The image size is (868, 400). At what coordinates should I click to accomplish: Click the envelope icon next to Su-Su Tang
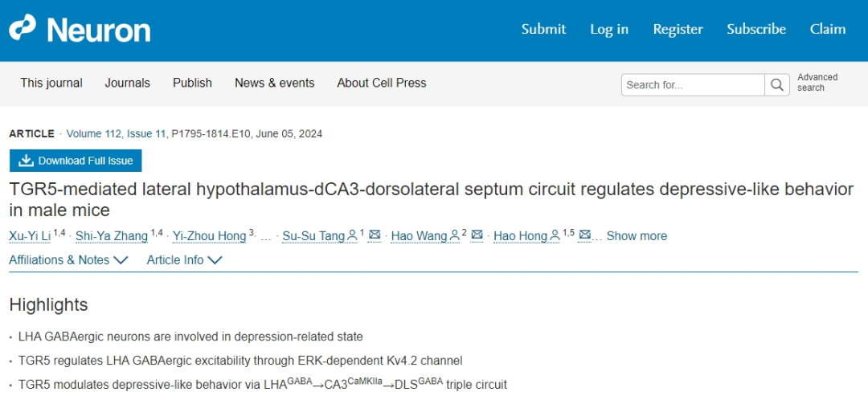coord(375,235)
